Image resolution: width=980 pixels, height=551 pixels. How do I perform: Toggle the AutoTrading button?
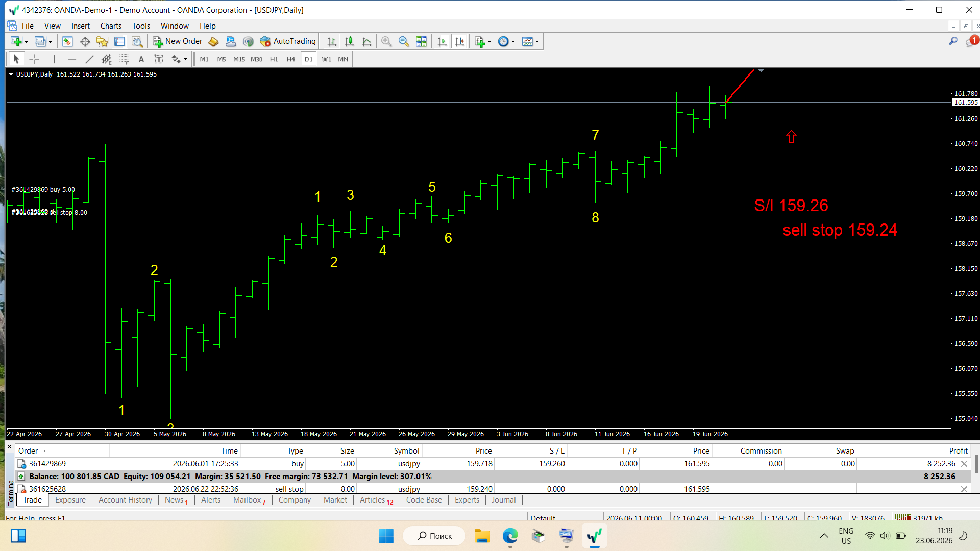coord(288,41)
